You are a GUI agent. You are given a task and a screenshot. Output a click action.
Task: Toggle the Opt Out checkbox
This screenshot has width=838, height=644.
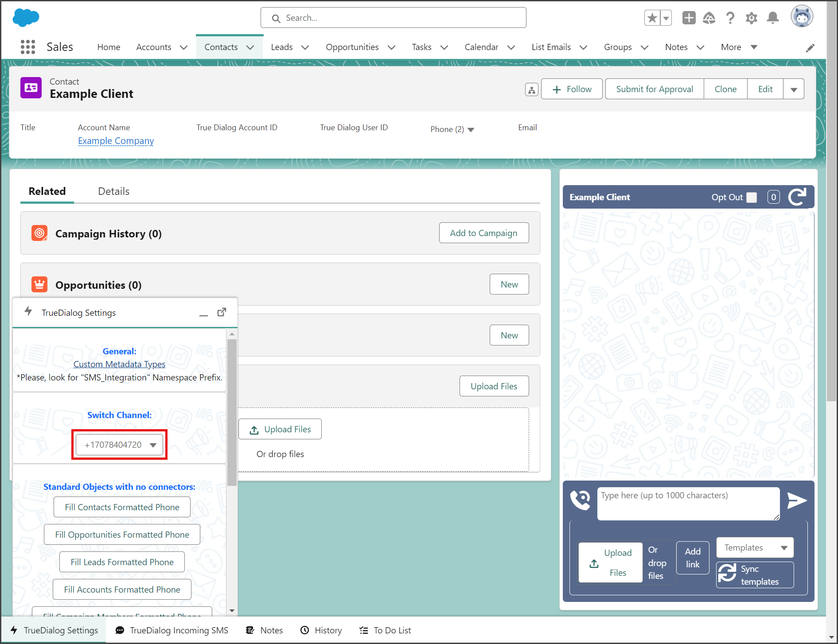click(x=752, y=197)
